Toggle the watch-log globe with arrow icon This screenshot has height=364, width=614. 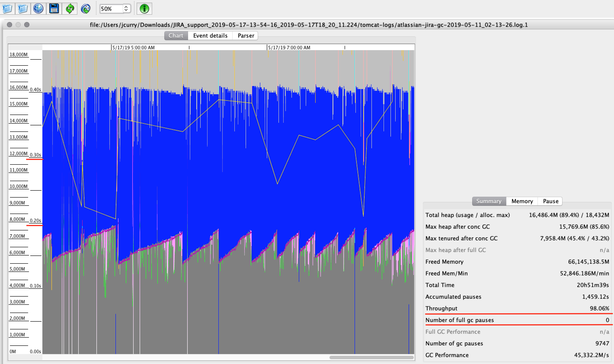coord(86,9)
